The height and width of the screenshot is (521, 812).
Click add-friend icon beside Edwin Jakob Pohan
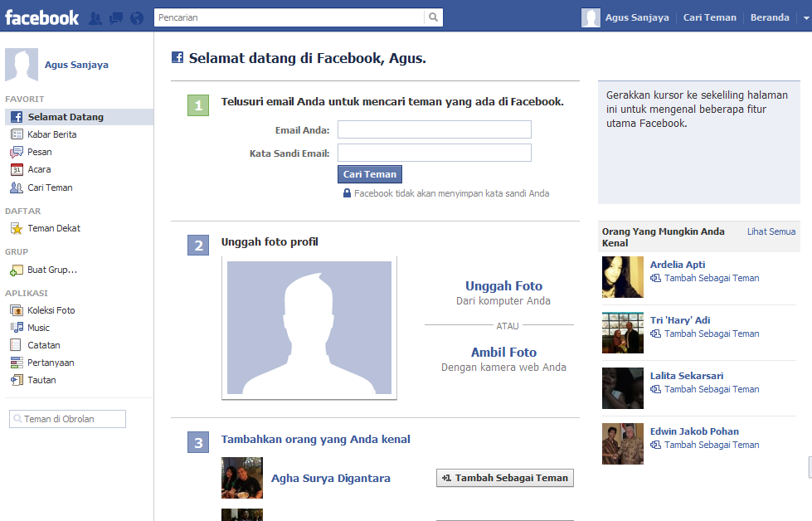[655, 445]
